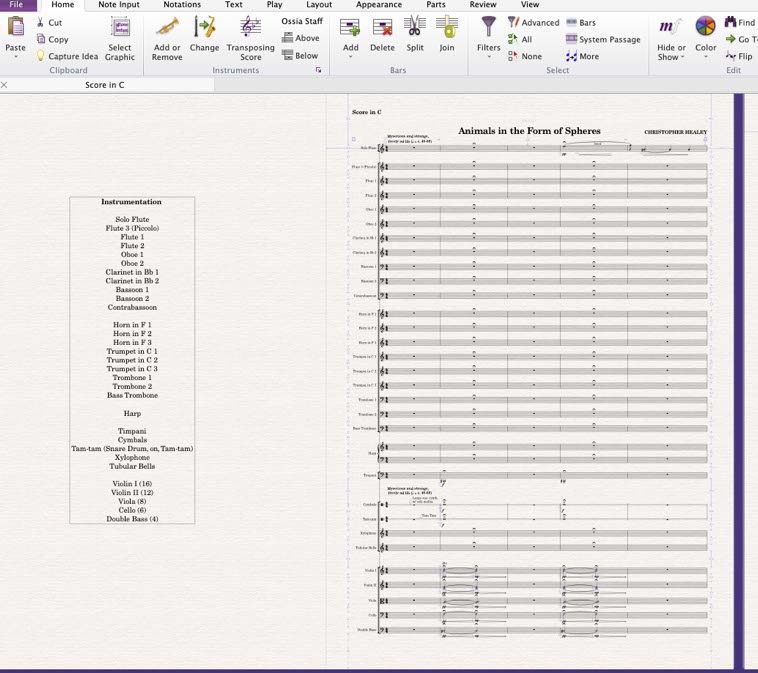Click Select Graphic tool icon
Viewport: 758px width, 673px height.
[x=120, y=28]
